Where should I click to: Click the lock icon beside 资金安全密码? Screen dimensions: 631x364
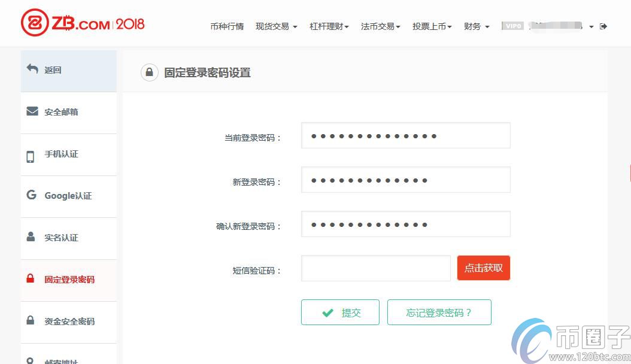click(31, 321)
